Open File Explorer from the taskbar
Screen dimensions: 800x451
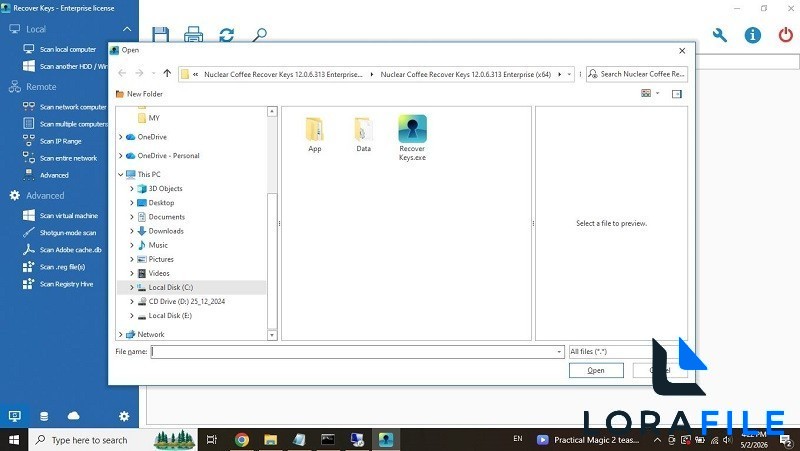coord(270,440)
